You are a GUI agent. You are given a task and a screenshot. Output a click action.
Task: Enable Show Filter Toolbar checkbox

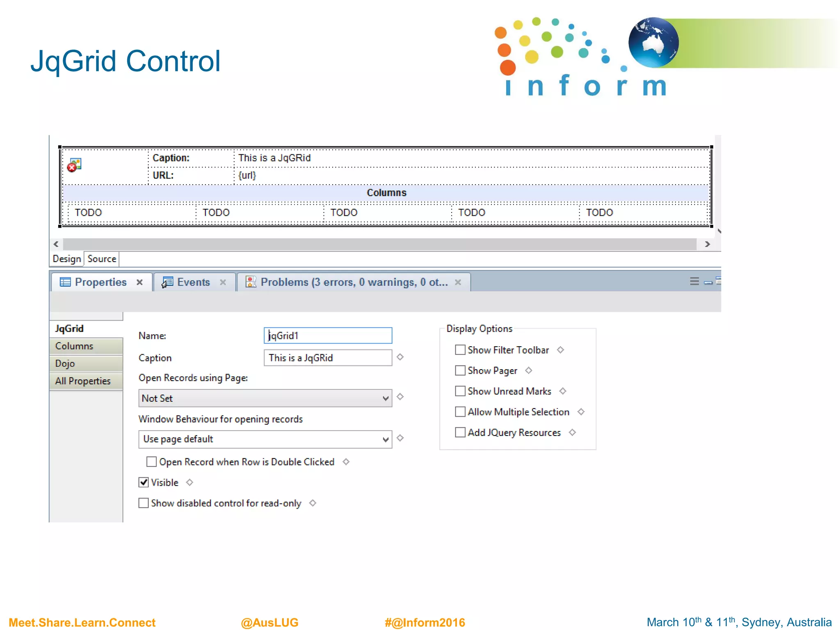(x=460, y=350)
